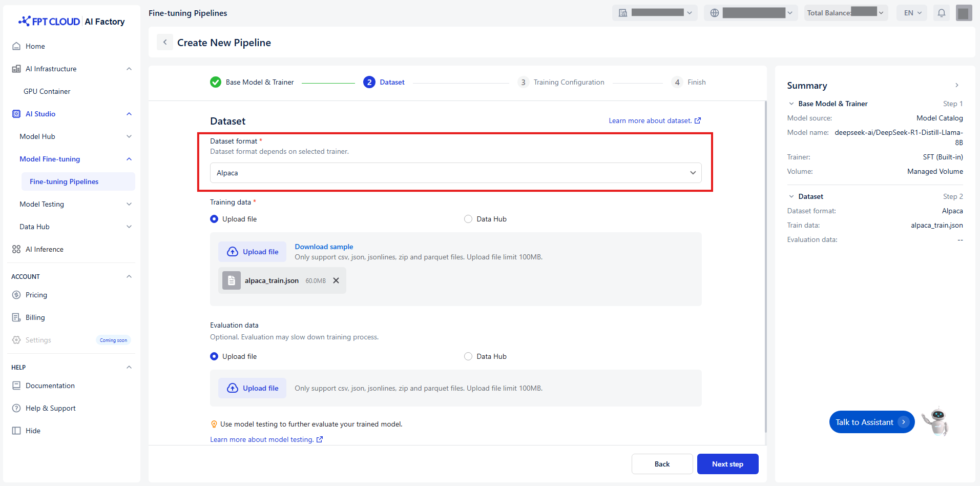Collapse the Base Model & Trainer summary section
Image resolution: width=980 pixels, height=486 pixels.
pyautogui.click(x=791, y=104)
